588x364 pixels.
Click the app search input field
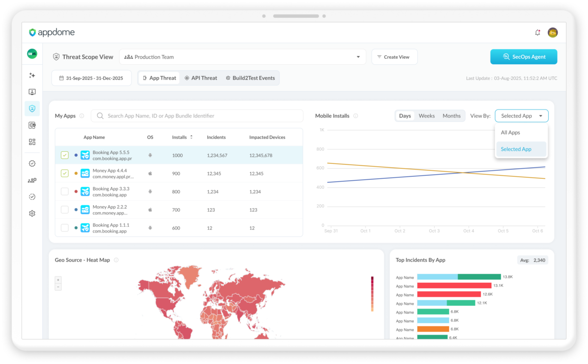[197, 116]
